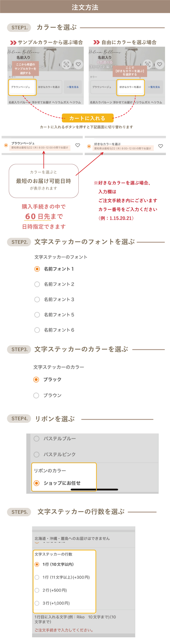The image size is (170, 644).
Task: Select 名前フォント2 radio button
Action: click(x=37, y=284)
